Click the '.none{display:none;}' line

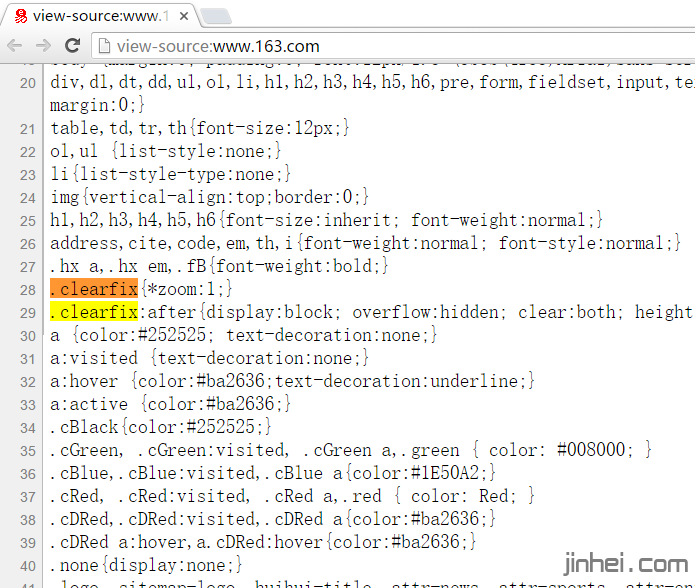coord(146,565)
